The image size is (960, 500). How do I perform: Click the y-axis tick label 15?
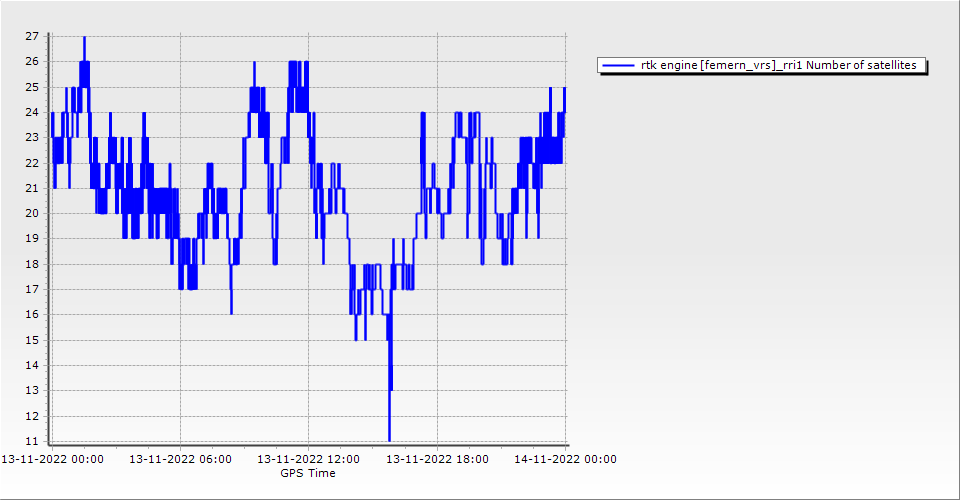[x=32, y=340]
